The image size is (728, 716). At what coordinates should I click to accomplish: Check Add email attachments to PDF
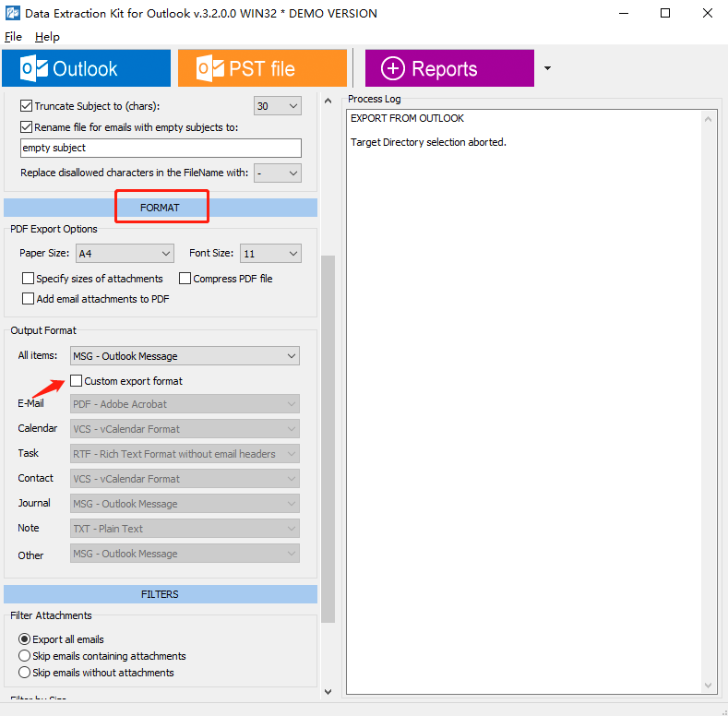click(29, 299)
